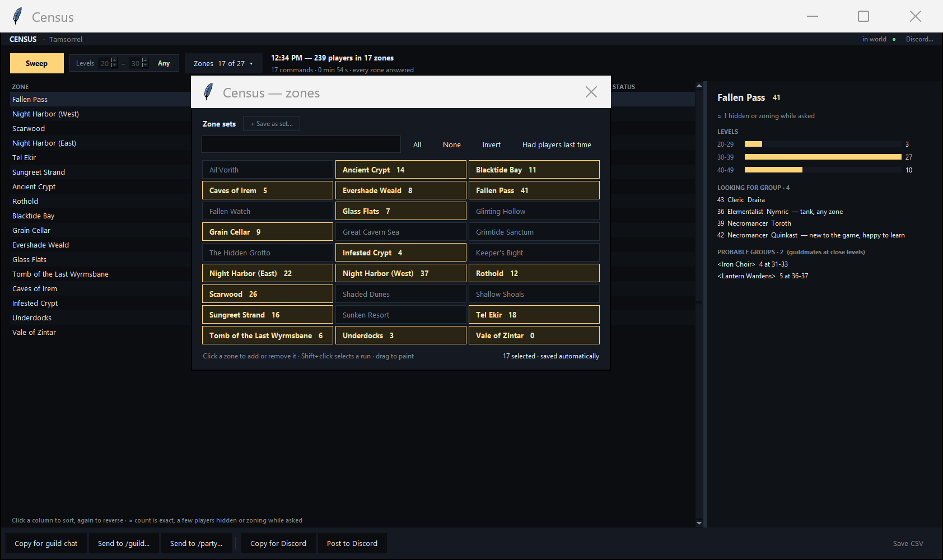943x560 pixels.
Task: Click the scroll-down arrow of zone list
Action: (x=699, y=523)
